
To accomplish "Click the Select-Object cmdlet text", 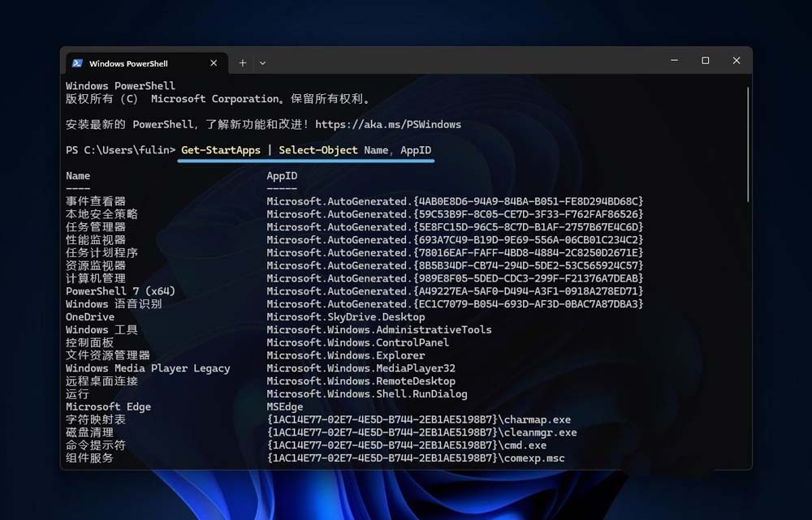I will click(317, 150).
